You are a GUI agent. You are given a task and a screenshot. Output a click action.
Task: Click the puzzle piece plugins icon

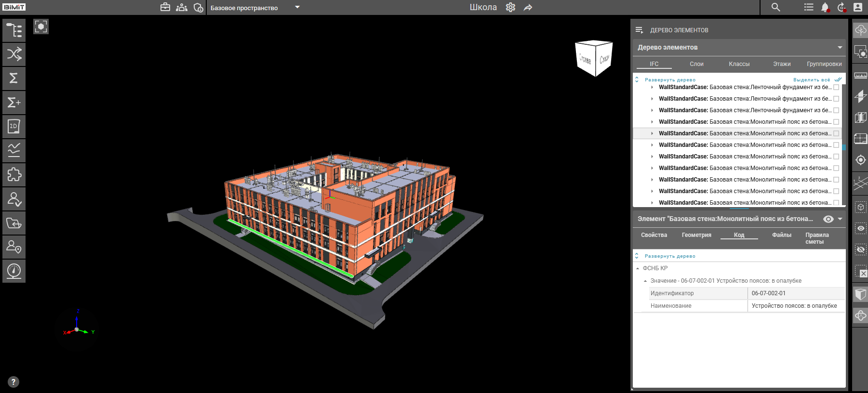14,174
